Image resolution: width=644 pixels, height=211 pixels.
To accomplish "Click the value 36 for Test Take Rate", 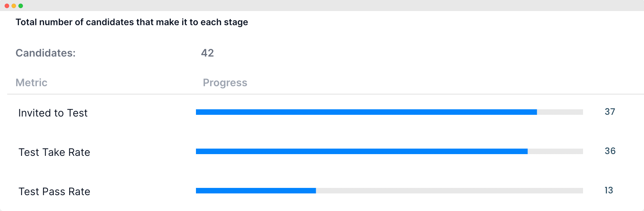I will click(610, 151).
